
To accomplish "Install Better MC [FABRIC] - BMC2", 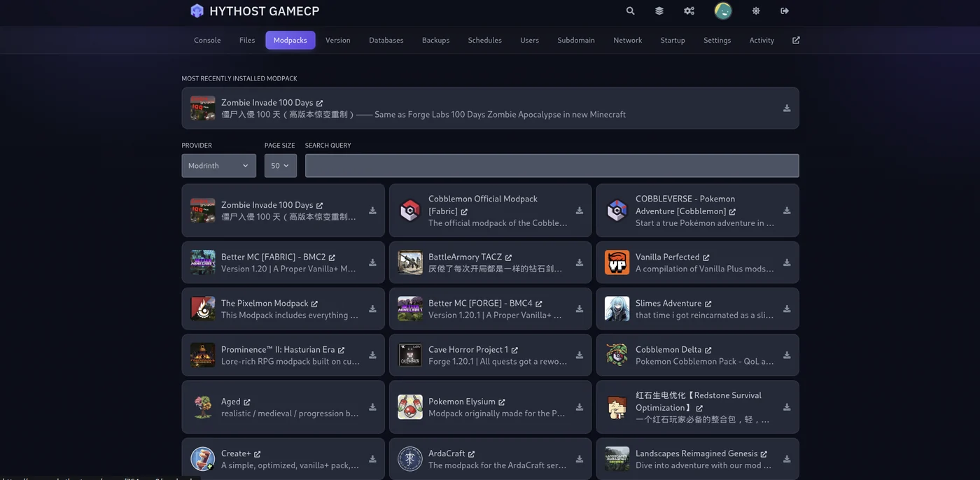I will [x=372, y=262].
